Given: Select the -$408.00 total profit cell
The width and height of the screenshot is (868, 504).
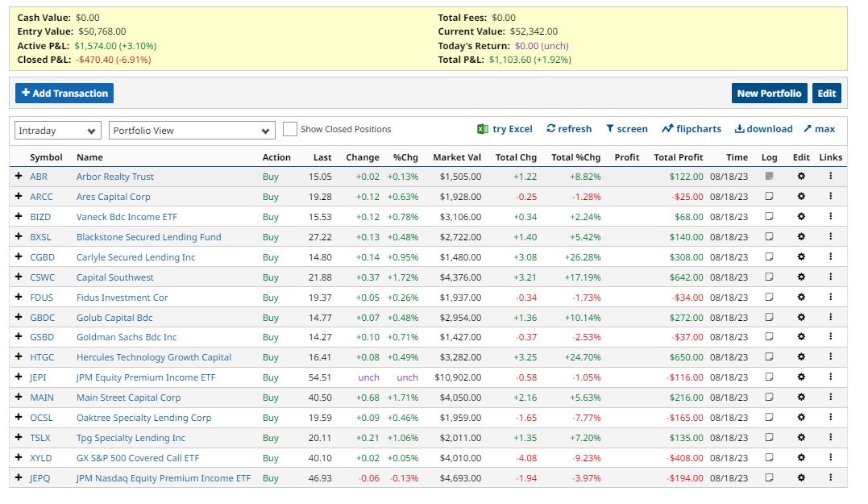Looking at the screenshot, I should coord(685,458).
